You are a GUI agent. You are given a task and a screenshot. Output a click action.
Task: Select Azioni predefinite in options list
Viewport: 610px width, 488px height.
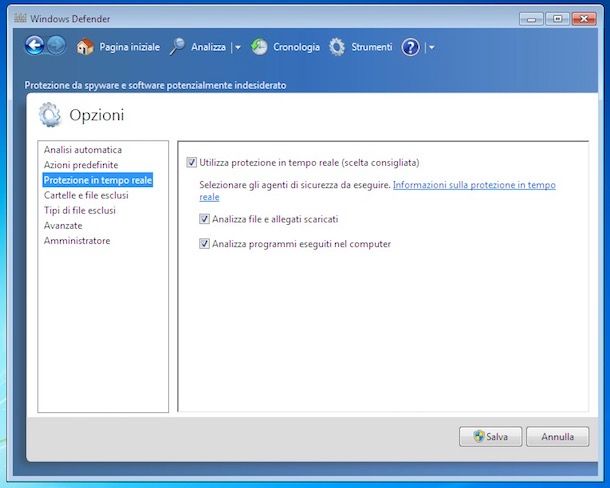click(81, 165)
